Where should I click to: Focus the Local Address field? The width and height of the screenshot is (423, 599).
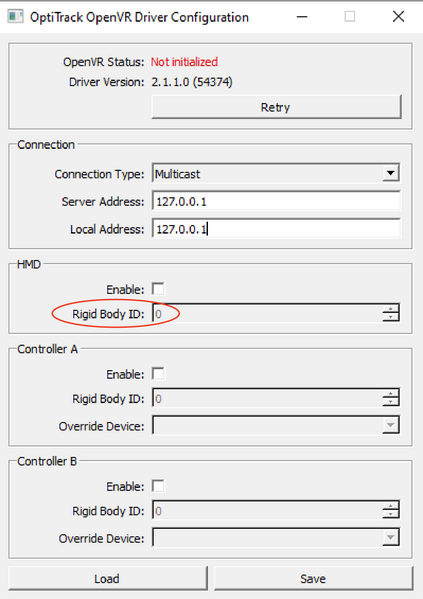(276, 228)
